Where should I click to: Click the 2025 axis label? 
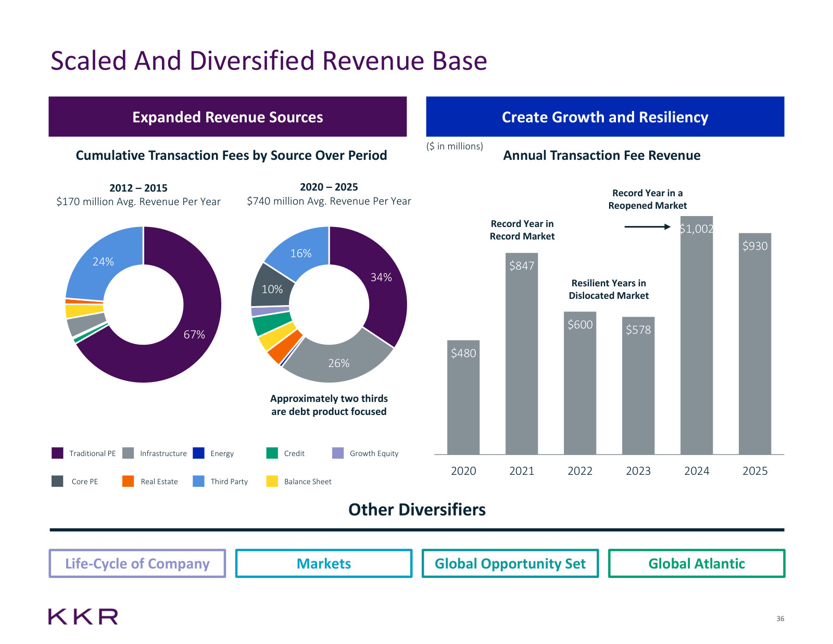(x=755, y=471)
